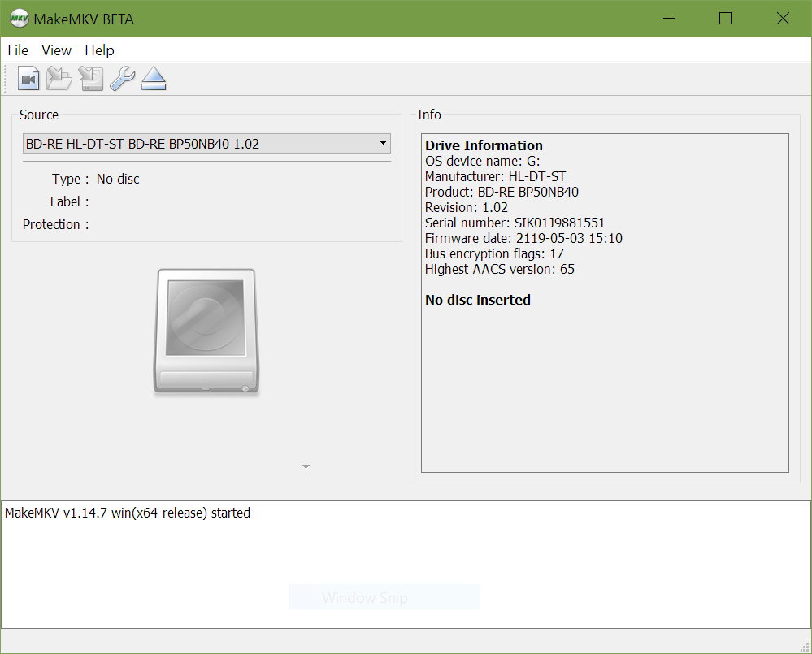This screenshot has height=654, width=812.
Task: Click the MakeMKV logo in title bar
Action: click(20, 19)
